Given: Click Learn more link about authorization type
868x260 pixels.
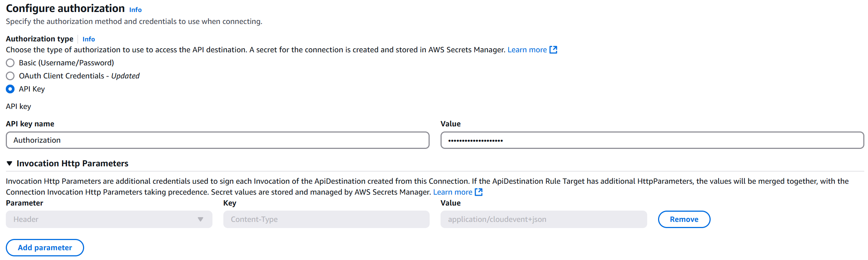Looking at the screenshot, I should click(527, 50).
